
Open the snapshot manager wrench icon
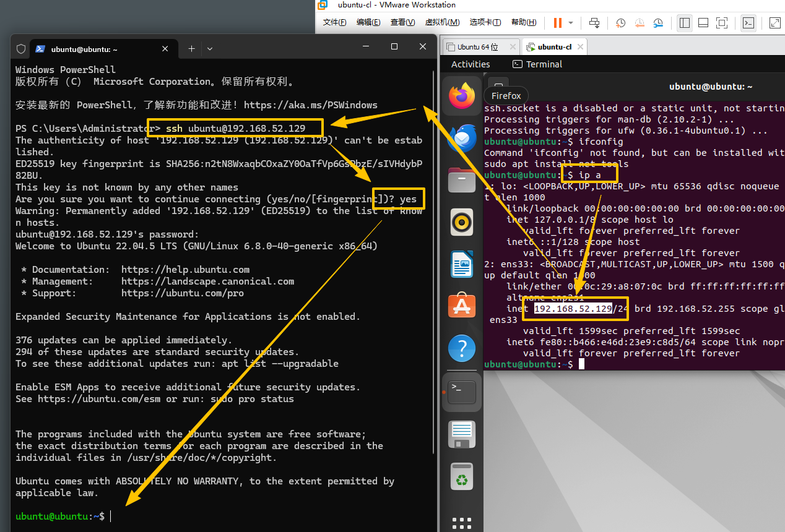[x=658, y=23]
